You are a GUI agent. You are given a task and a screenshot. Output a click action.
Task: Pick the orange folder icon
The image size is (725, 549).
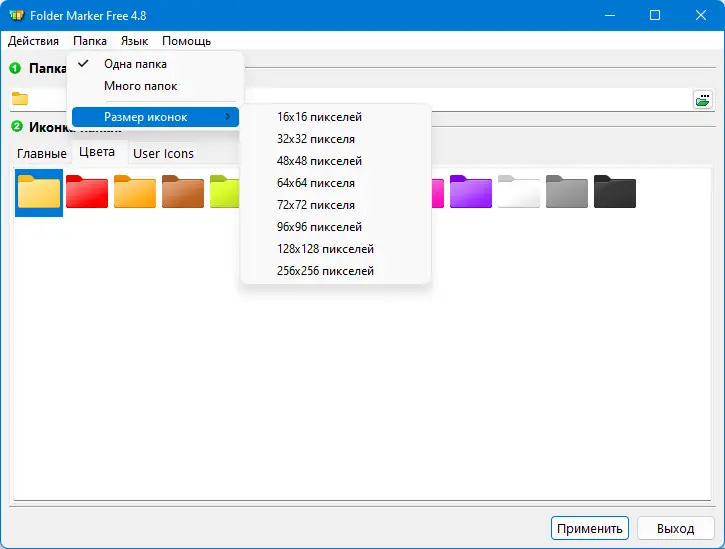click(135, 191)
